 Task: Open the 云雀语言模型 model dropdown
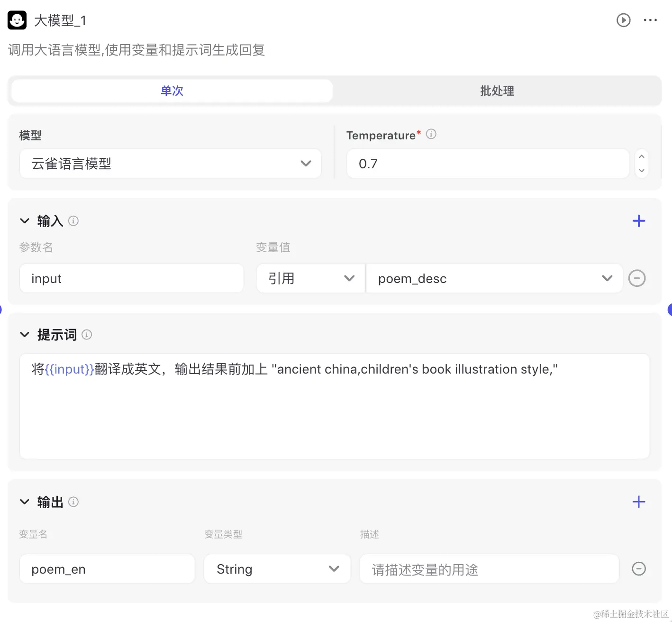[171, 164]
